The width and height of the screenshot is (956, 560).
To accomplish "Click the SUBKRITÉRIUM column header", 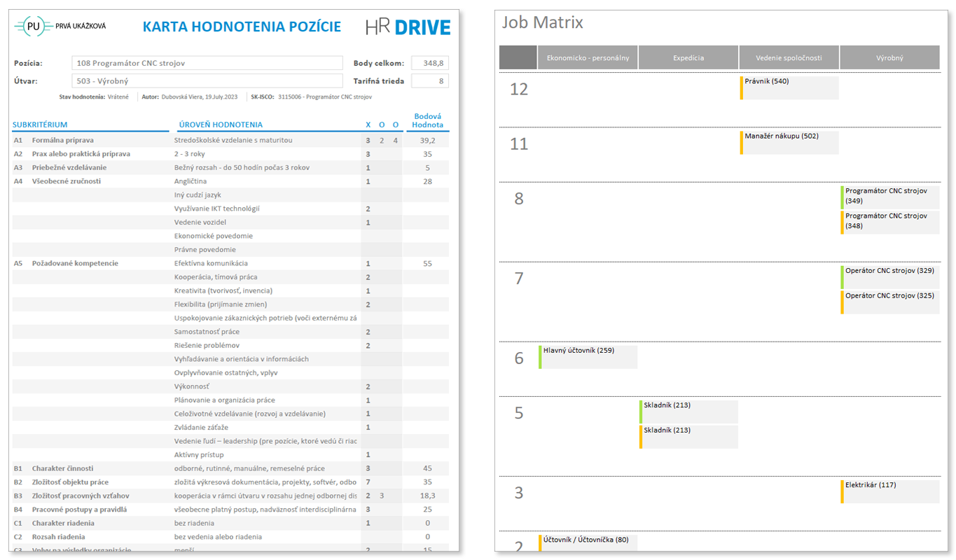I will click(x=40, y=125).
